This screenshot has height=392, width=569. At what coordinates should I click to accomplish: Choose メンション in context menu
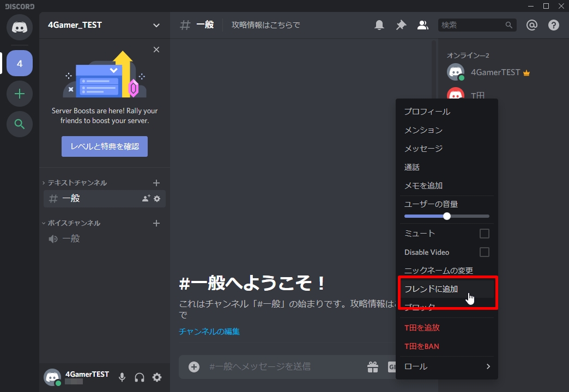(x=447, y=130)
